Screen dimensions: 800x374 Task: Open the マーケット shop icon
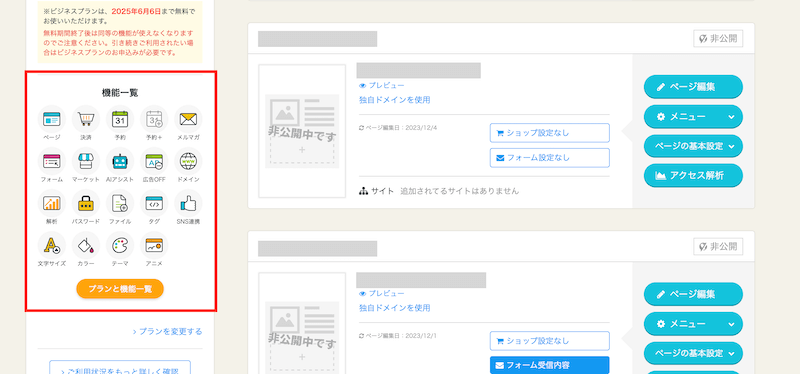[x=86, y=161]
